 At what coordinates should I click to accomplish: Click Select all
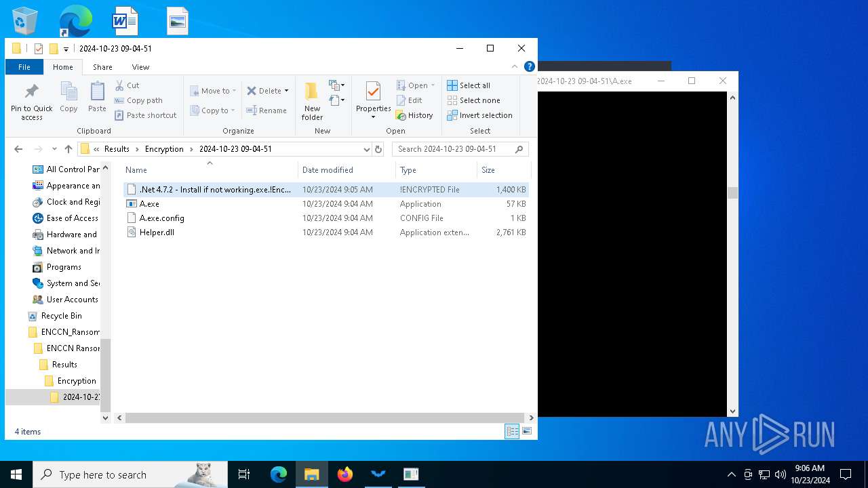[469, 85]
